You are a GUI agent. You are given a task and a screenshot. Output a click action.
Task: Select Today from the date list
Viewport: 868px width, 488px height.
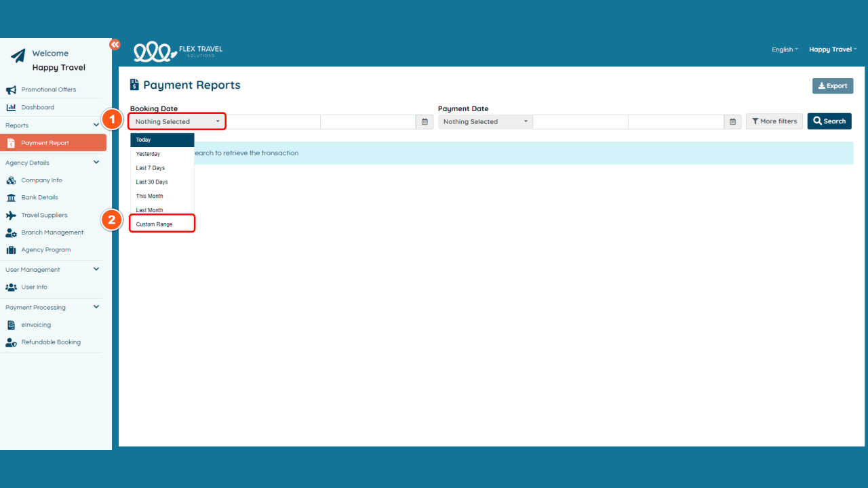(x=163, y=140)
